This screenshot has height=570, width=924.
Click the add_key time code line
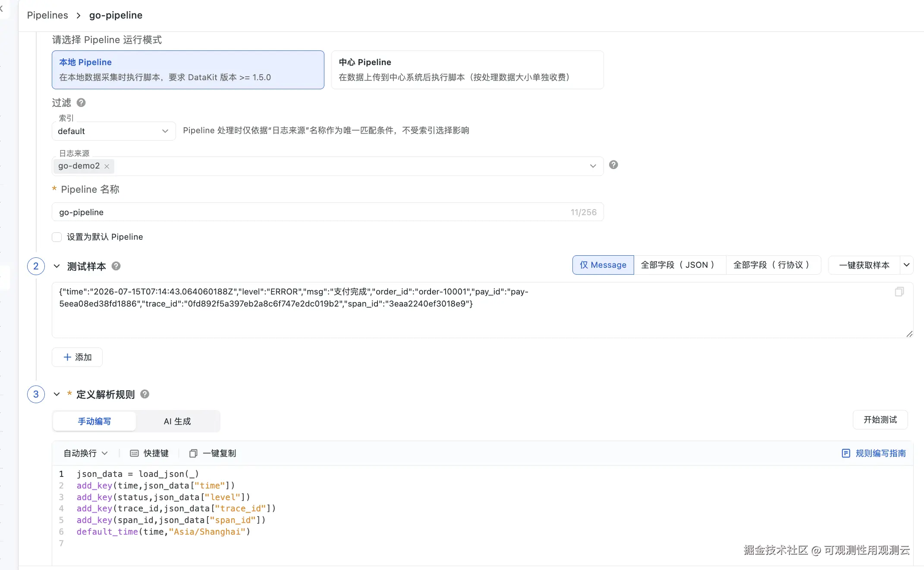156,485
